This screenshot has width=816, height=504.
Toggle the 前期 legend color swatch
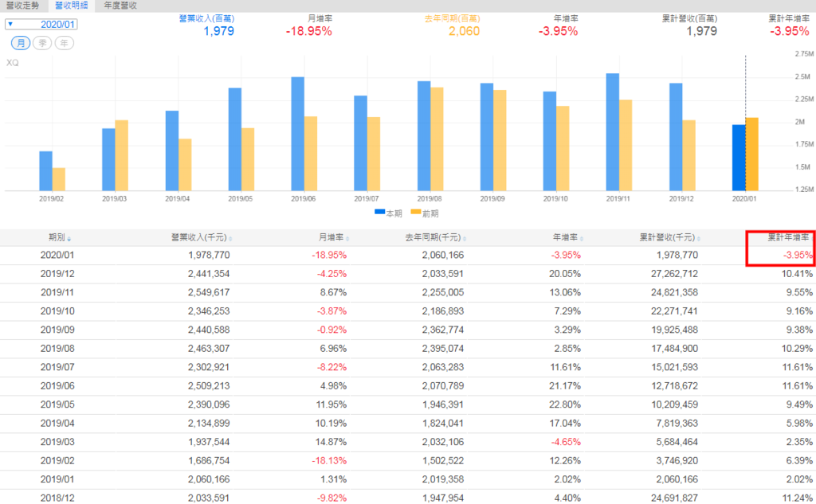pos(415,213)
